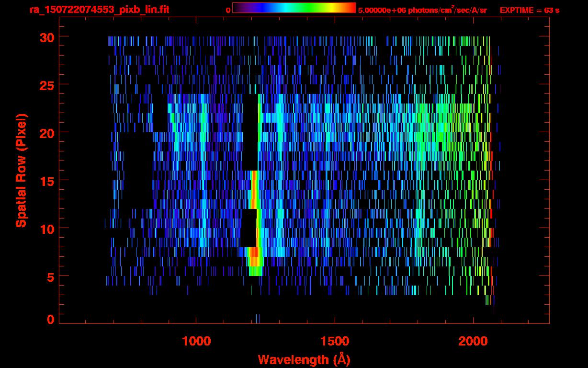Click the y-axis tick label 25

click(x=46, y=85)
